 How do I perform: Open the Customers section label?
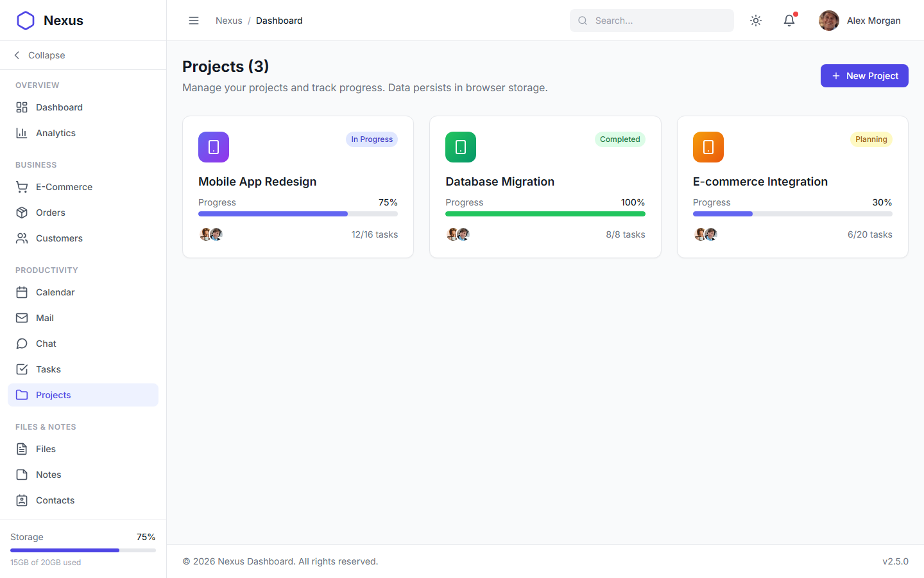point(59,238)
